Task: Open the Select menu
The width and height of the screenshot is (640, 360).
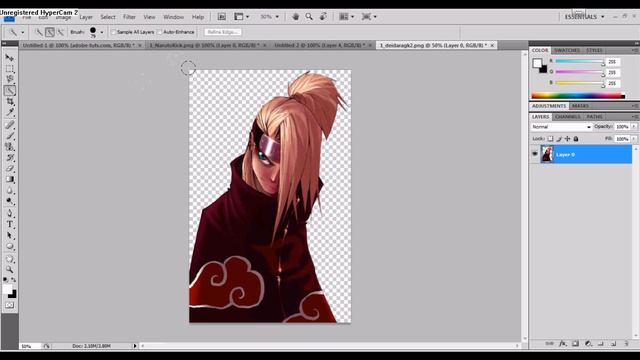Action: point(108,17)
